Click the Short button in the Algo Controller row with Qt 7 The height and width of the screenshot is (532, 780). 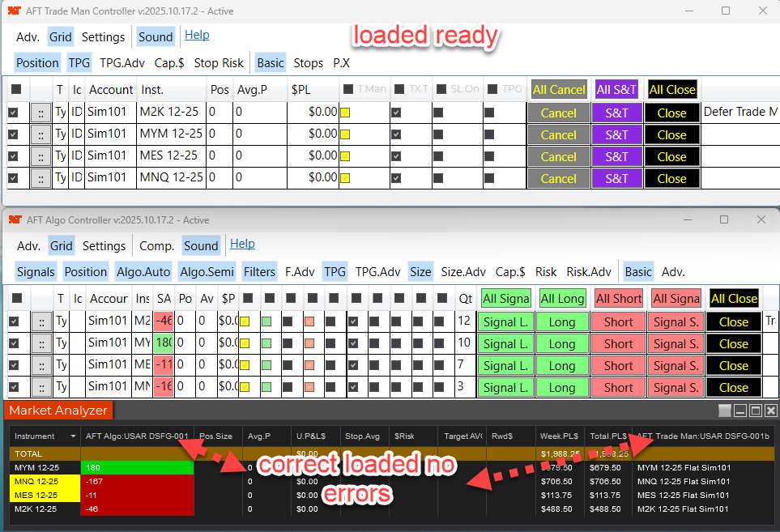click(x=618, y=365)
